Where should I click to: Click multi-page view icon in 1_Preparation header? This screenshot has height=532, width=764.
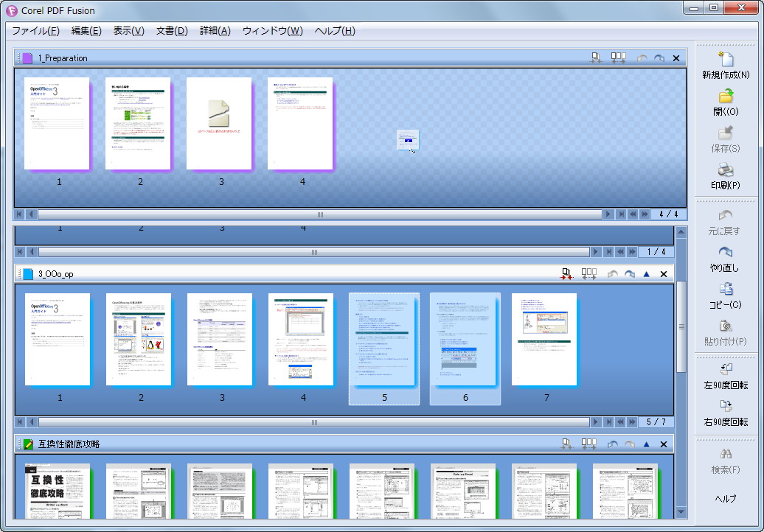point(618,58)
